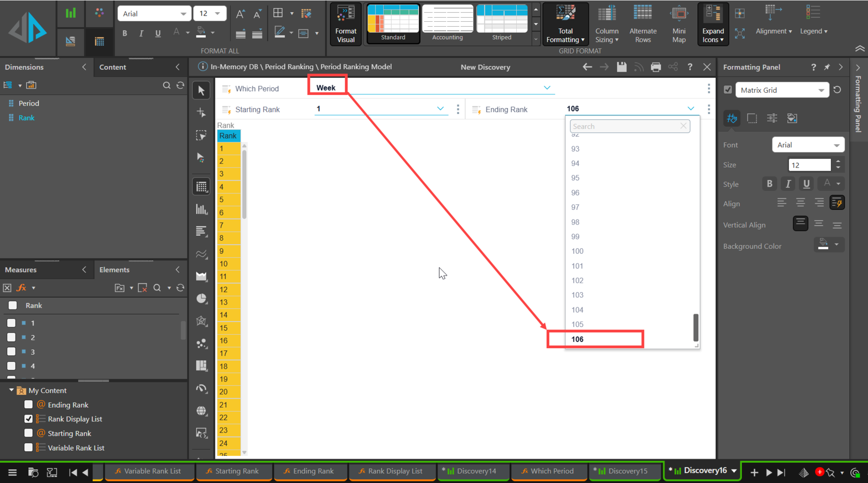This screenshot has height=483, width=868.
Task: Choose the matrix grid visualization icon
Action: point(201,187)
